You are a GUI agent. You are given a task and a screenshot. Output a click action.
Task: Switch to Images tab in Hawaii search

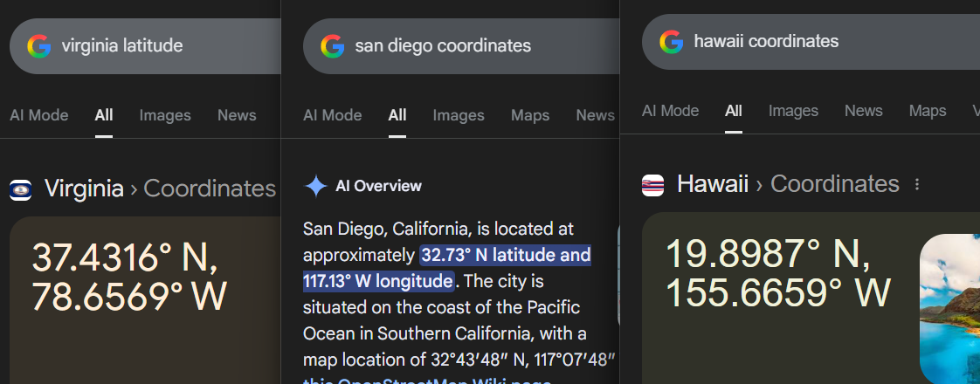pyautogui.click(x=793, y=111)
